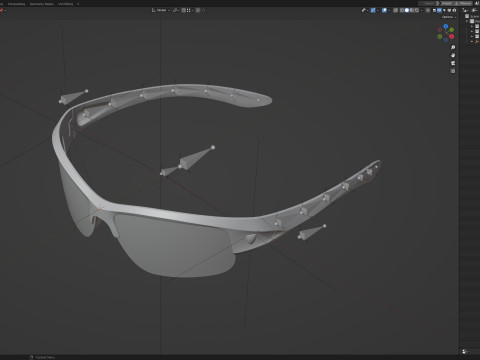Click the negative Y axis circle on gizmo
Screen dimensions: 480x360
coord(440,36)
